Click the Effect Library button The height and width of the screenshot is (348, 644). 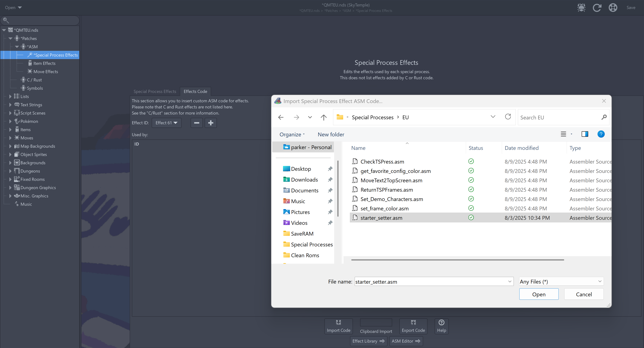point(368,341)
